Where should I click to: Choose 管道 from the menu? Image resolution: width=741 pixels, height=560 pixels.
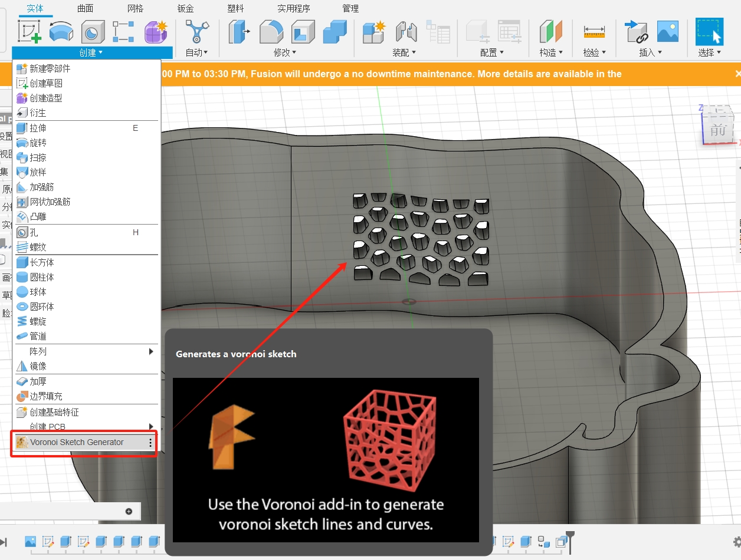86,336
